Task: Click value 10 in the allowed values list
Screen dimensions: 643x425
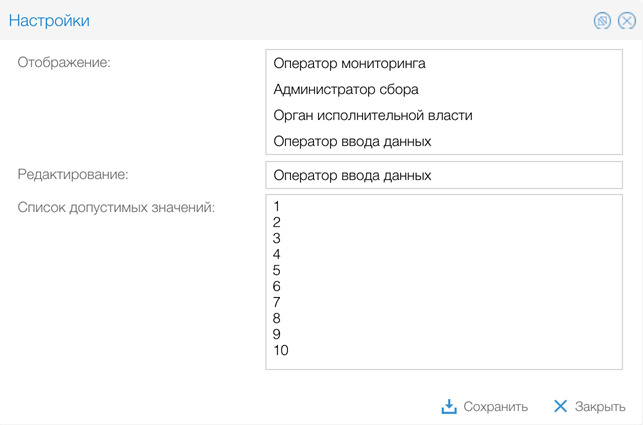Action: [x=281, y=351]
